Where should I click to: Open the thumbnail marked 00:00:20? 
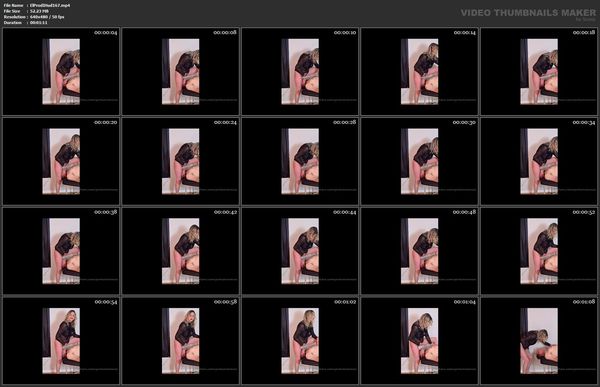pos(61,161)
